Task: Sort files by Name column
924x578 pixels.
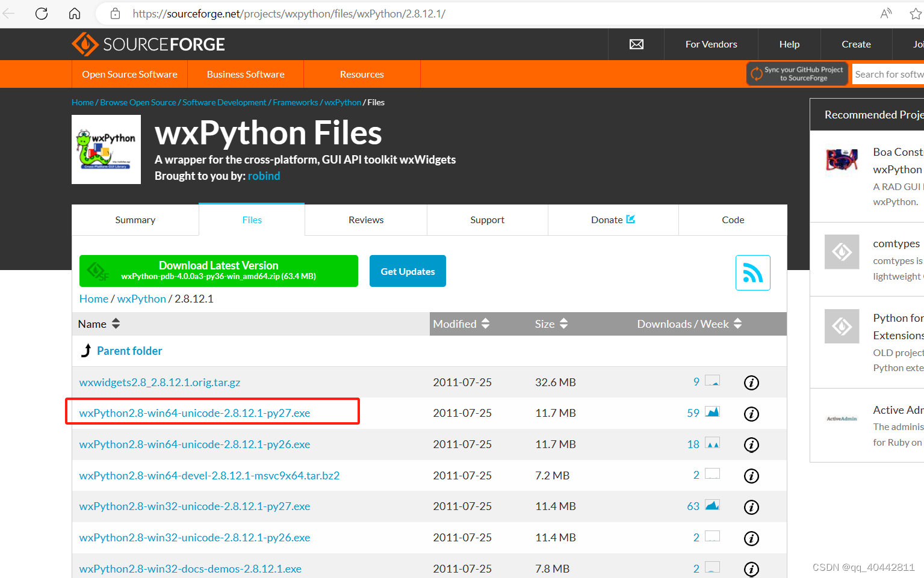Action: 99,324
